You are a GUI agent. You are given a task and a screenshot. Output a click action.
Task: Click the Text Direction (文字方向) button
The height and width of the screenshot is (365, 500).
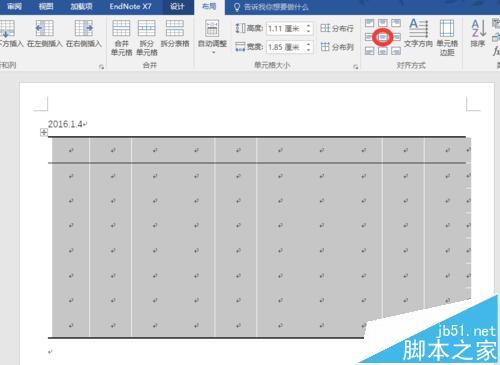pos(418,33)
